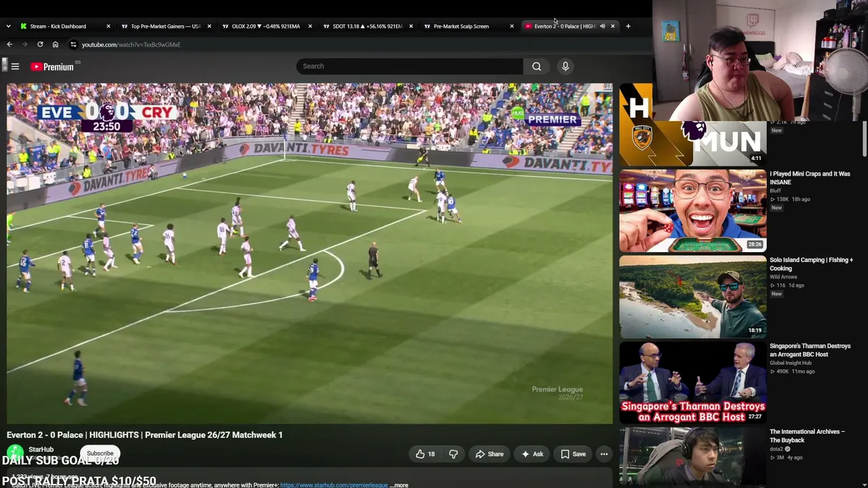The height and width of the screenshot is (488, 868).
Task: Select the video title Everton 2 - 0 Palace
Action: (144, 435)
